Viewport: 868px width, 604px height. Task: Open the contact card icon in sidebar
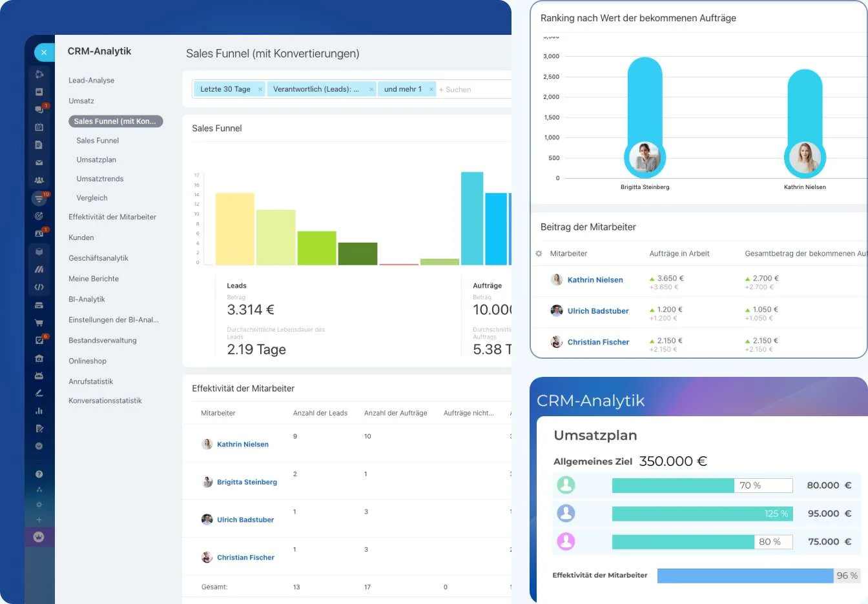coord(39,234)
